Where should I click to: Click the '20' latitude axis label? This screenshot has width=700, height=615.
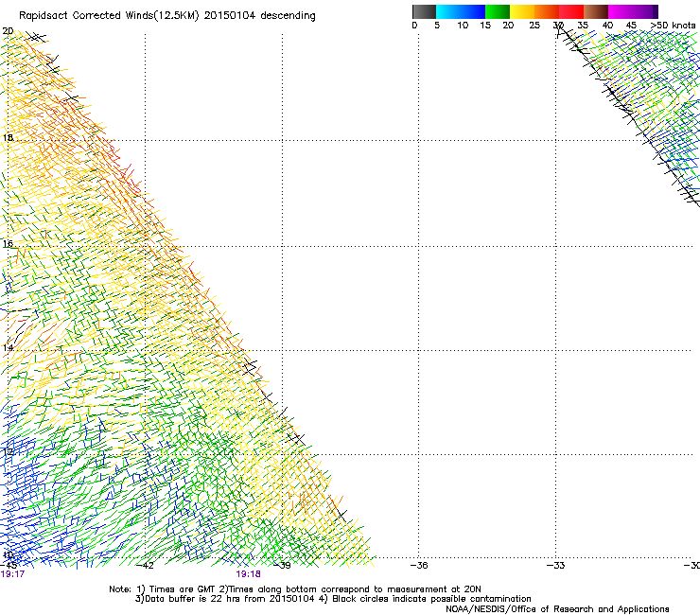click(x=8, y=31)
